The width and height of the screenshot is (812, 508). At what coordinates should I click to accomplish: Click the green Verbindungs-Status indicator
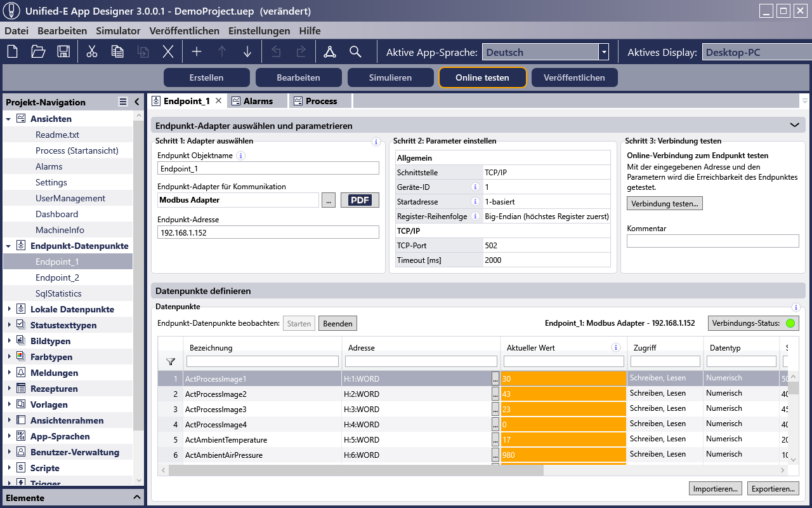tap(790, 323)
